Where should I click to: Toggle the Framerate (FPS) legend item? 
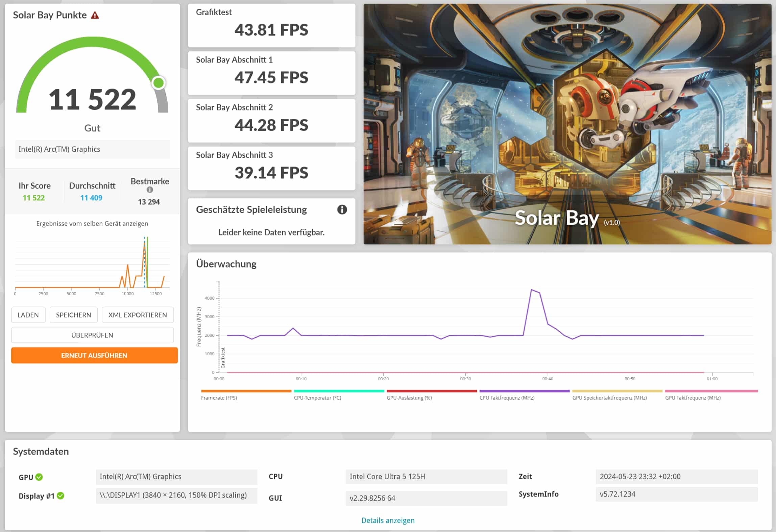pos(219,398)
